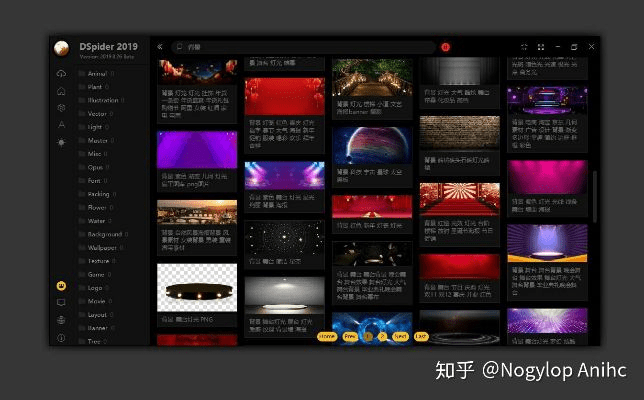This screenshot has width=644, height=400.
Task: Click the Next pagination button
Action: click(400, 336)
